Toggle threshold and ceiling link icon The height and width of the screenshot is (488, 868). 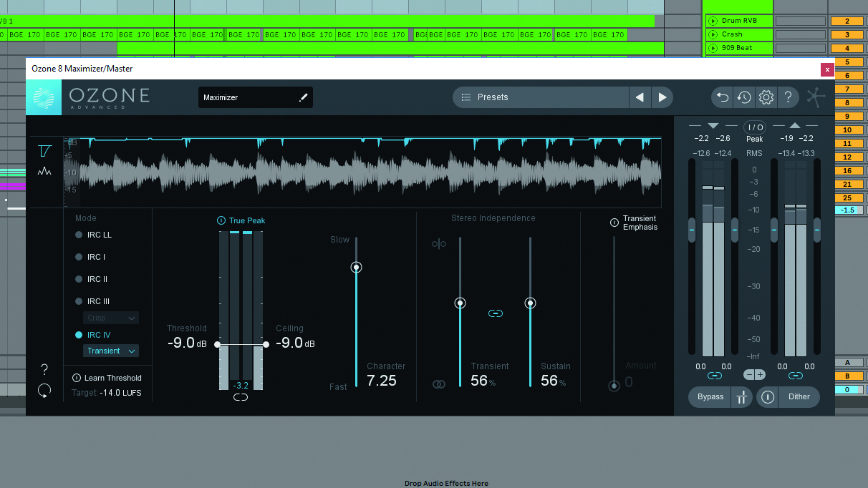(x=241, y=397)
